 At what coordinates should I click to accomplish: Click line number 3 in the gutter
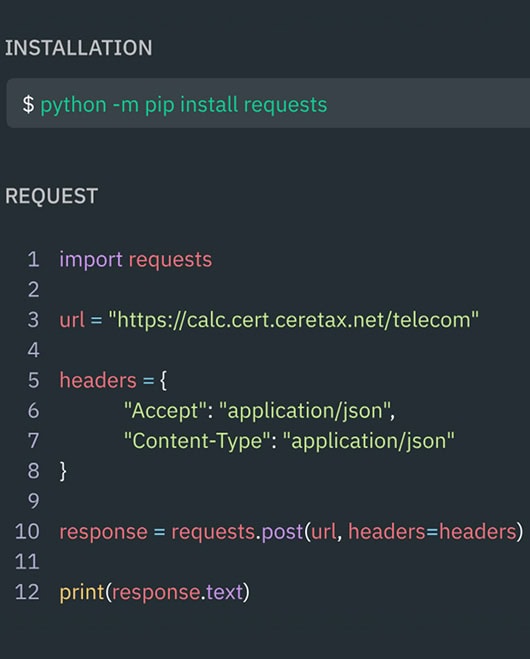click(x=34, y=320)
